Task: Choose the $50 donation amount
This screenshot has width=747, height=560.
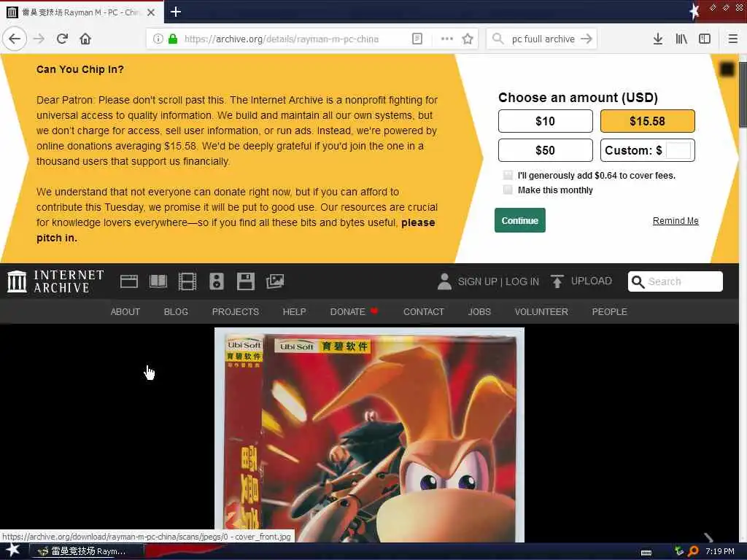Action: [546, 150]
